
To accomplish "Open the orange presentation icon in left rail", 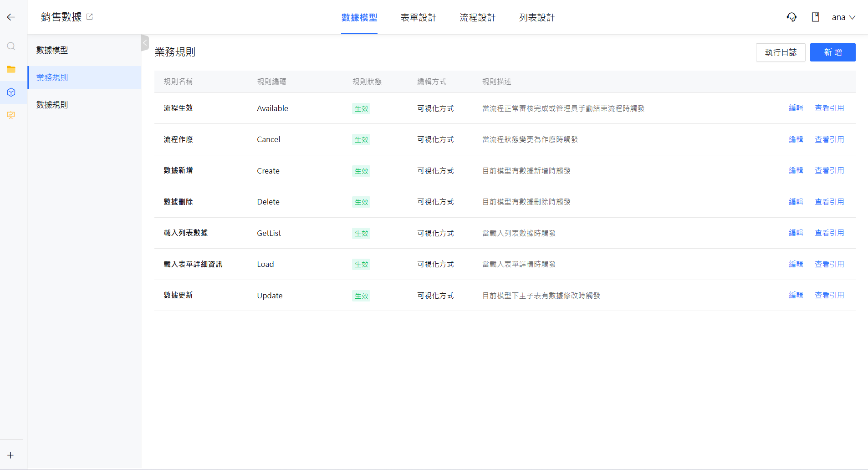I will pyautogui.click(x=11, y=115).
